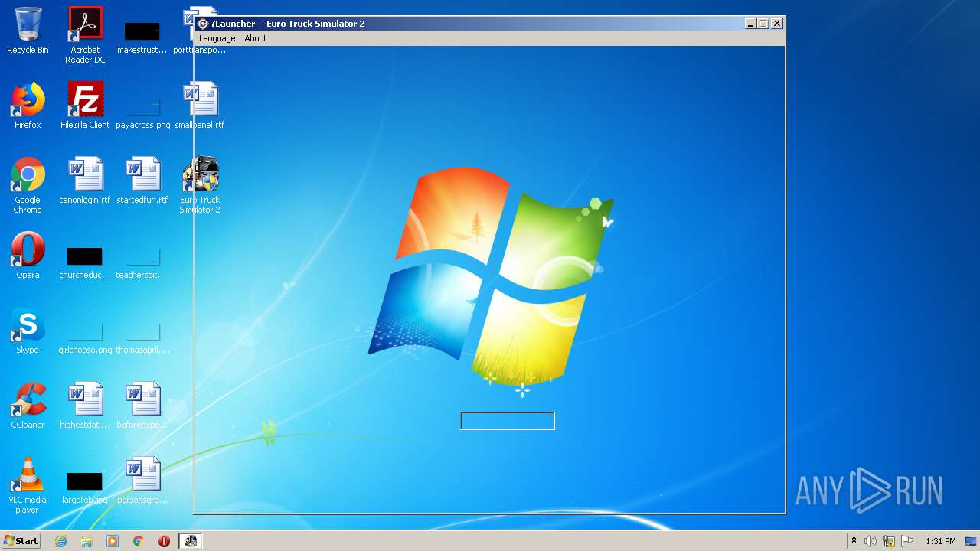Open the Language menu in 7Launcher
980x551 pixels.
pos(217,38)
